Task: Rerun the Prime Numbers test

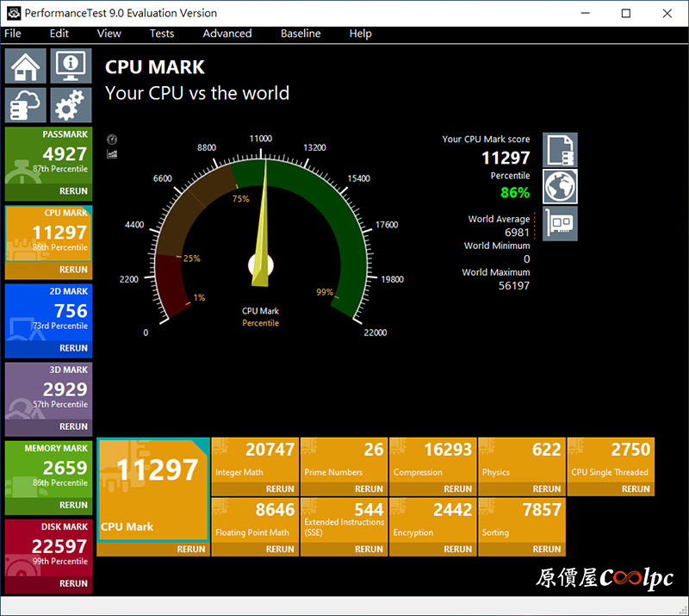Action: pyautogui.click(x=344, y=489)
